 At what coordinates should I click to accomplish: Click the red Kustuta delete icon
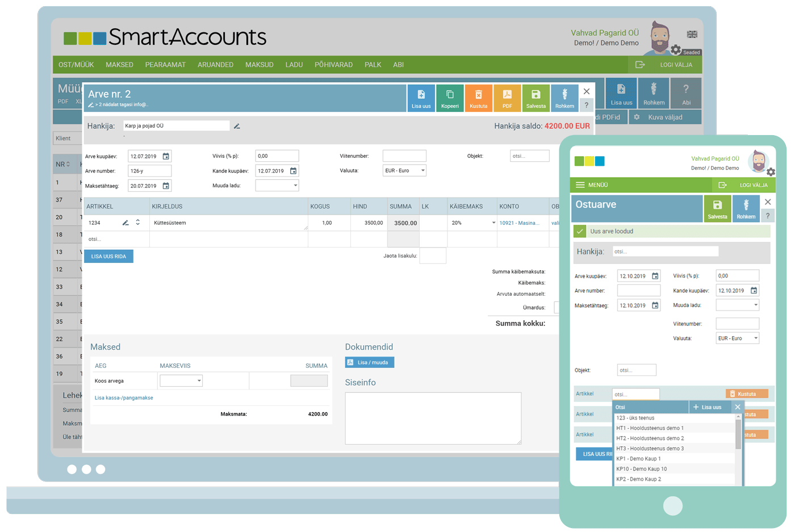click(x=478, y=98)
